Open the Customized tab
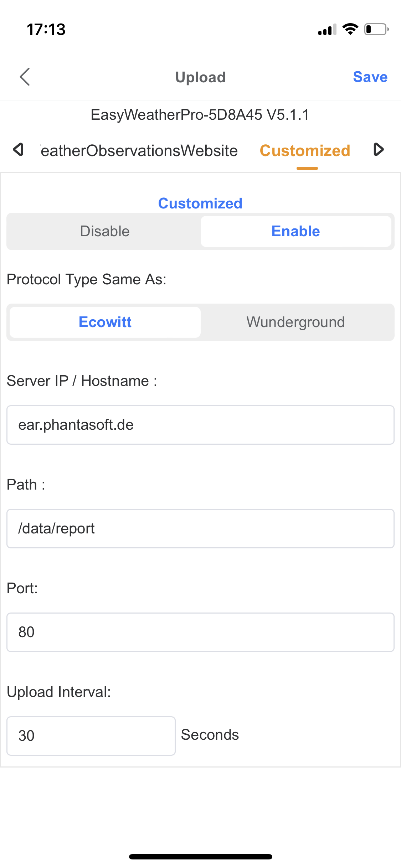The image size is (401, 868). (x=305, y=151)
